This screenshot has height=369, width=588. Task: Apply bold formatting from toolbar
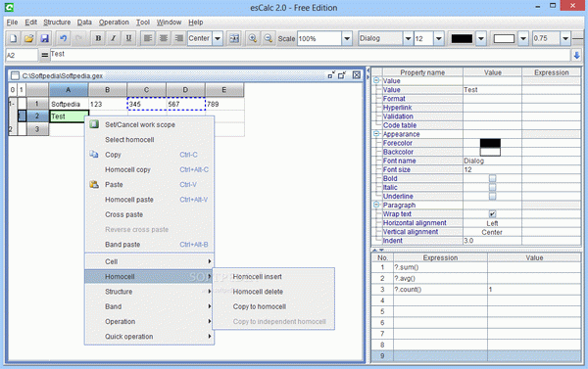pos(98,38)
